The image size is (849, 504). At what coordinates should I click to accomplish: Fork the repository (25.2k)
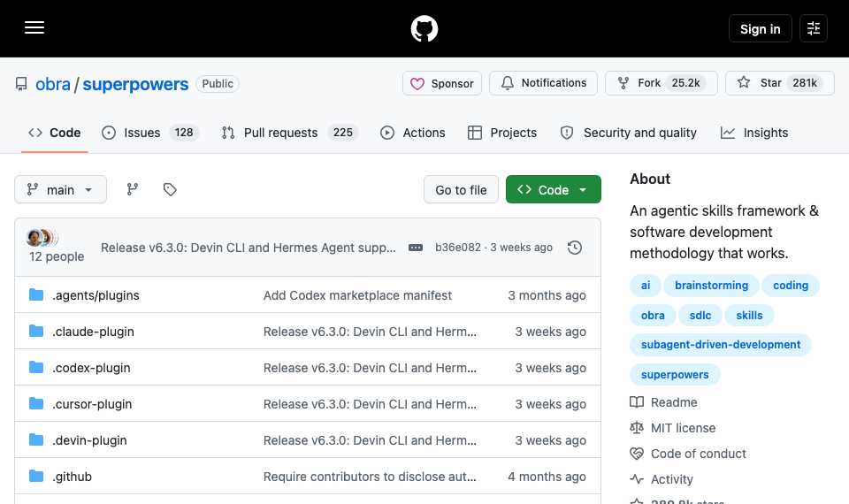click(x=662, y=83)
